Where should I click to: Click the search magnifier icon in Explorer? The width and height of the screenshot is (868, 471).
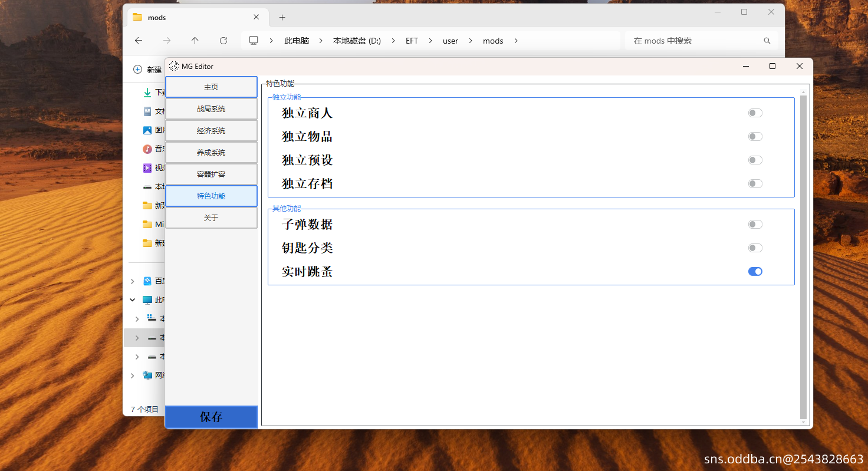pyautogui.click(x=767, y=41)
